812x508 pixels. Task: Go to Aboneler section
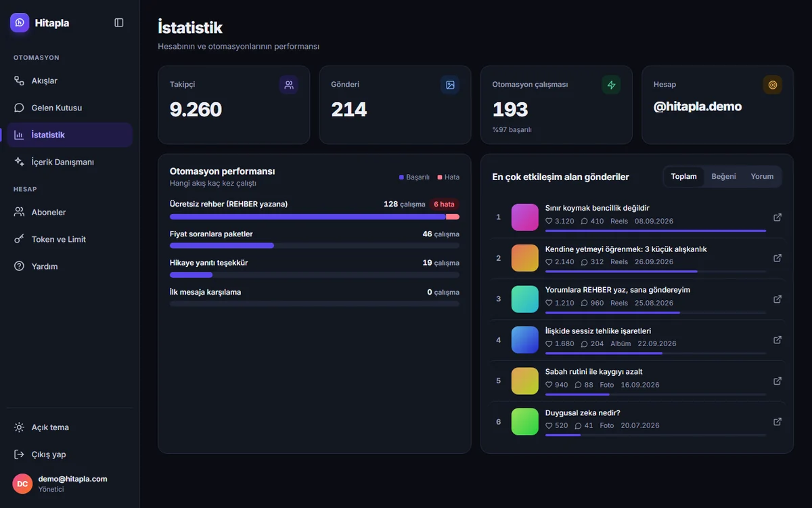(70, 212)
